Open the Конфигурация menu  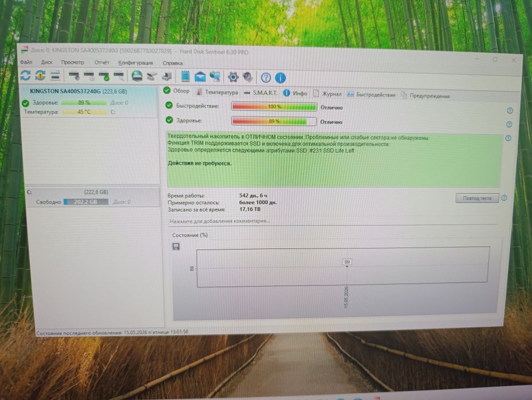point(135,63)
